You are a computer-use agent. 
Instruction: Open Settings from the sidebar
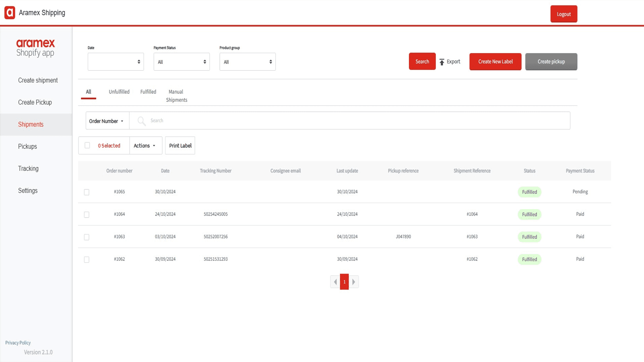(x=28, y=190)
